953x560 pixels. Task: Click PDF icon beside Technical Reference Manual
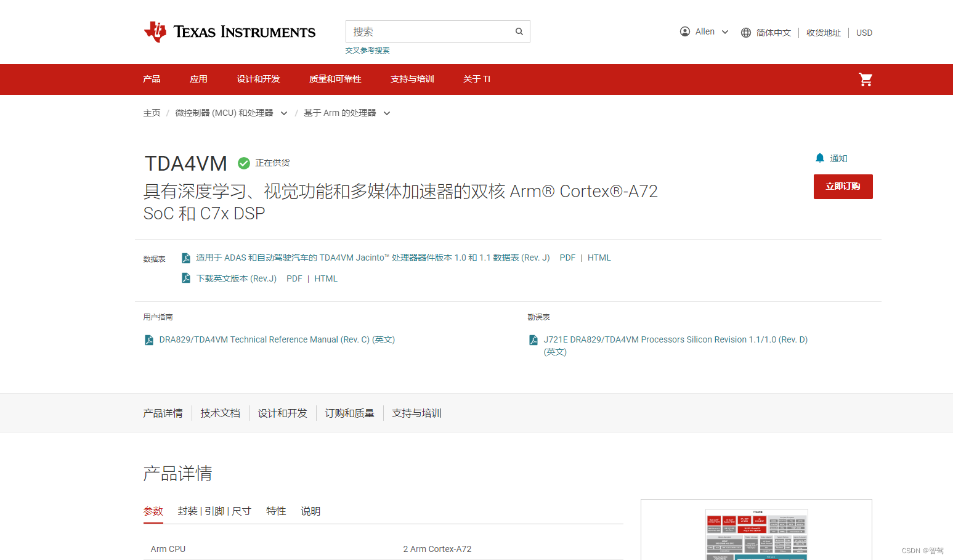click(x=149, y=340)
